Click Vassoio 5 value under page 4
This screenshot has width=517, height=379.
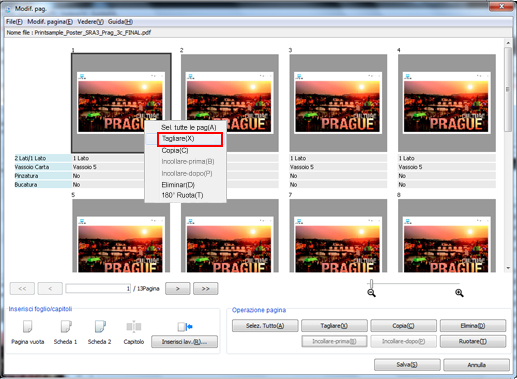[410, 167]
